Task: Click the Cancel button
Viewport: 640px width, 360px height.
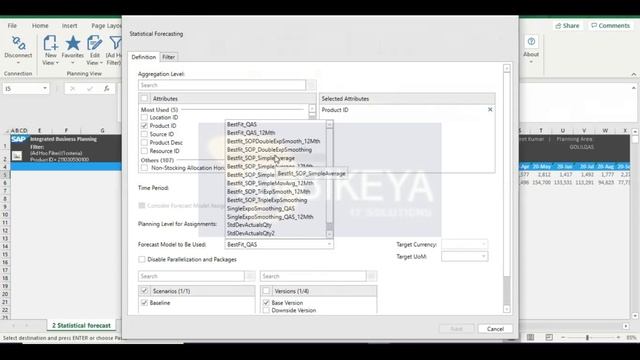Action: pyautogui.click(x=495, y=329)
